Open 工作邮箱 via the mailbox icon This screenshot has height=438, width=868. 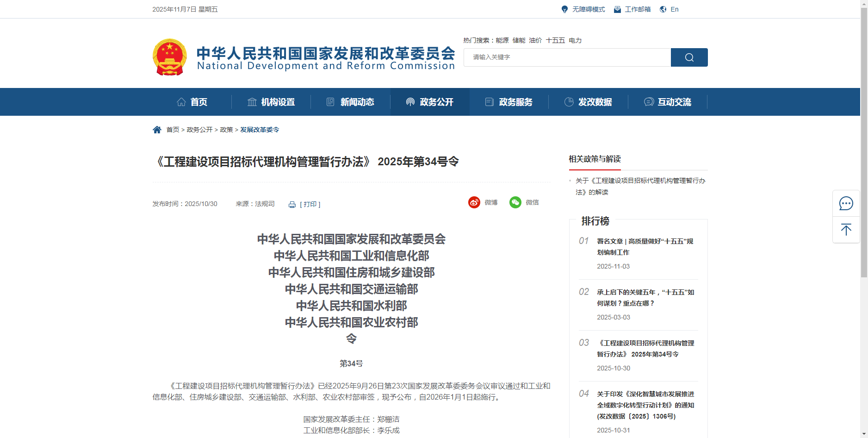tap(616, 9)
